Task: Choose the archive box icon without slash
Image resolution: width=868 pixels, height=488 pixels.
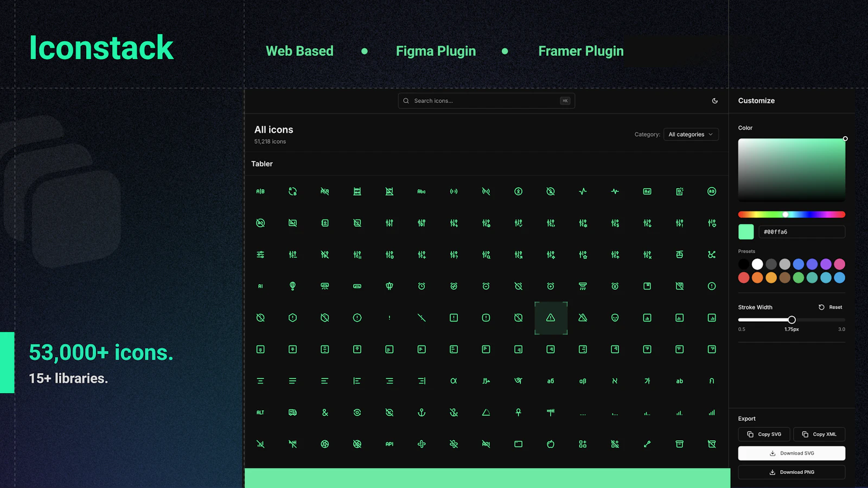Action: tap(680, 444)
